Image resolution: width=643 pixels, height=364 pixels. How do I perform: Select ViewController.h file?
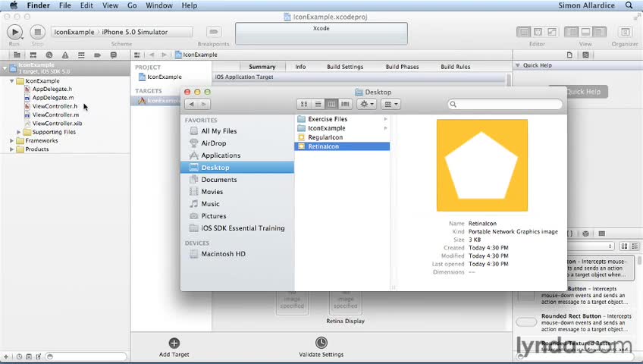pyautogui.click(x=55, y=106)
